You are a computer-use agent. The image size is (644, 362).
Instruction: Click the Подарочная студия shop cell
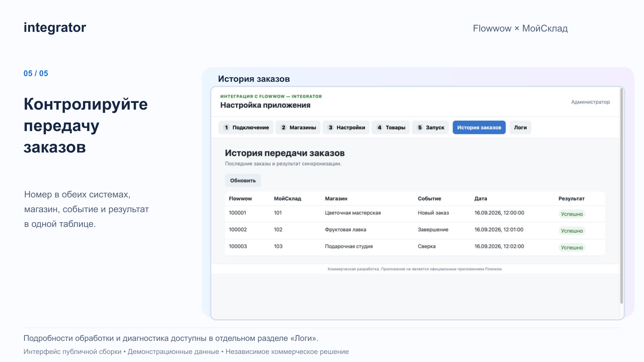[x=349, y=246]
